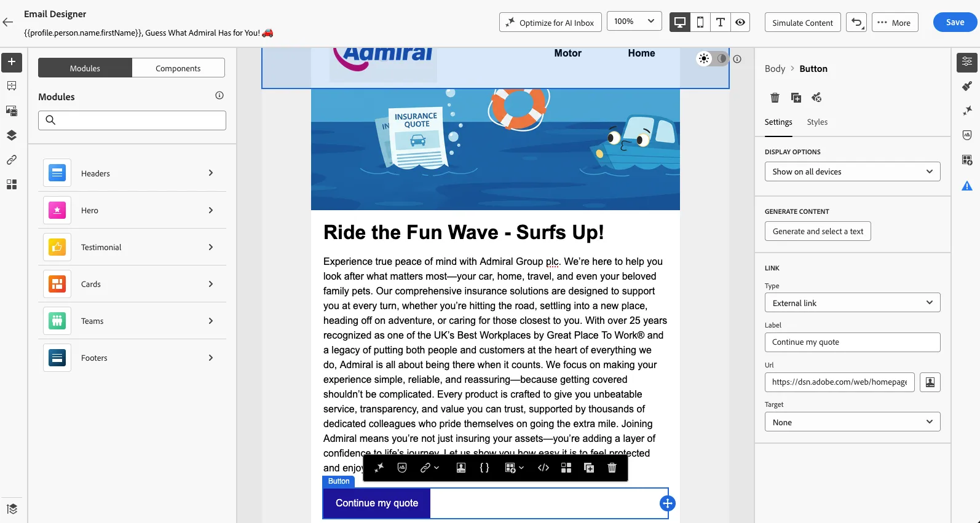This screenshot has width=980, height=523.
Task: Toggle the eye preview mode
Action: click(740, 22)
